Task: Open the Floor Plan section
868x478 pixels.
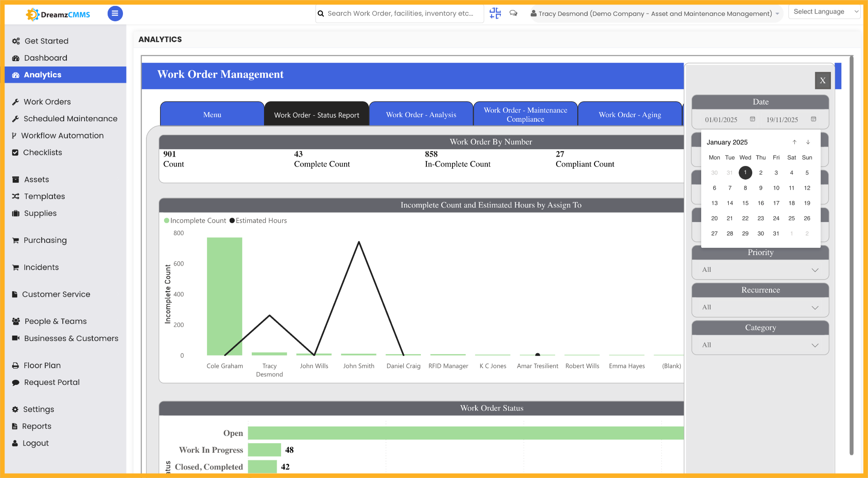Action: click(x=42, y=365)
